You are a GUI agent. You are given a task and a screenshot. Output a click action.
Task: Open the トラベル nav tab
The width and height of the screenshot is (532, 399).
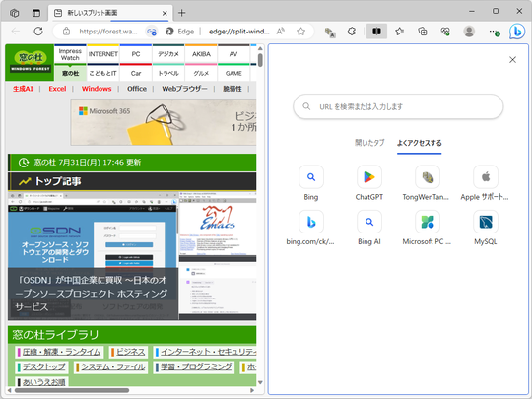coord(168,73)
